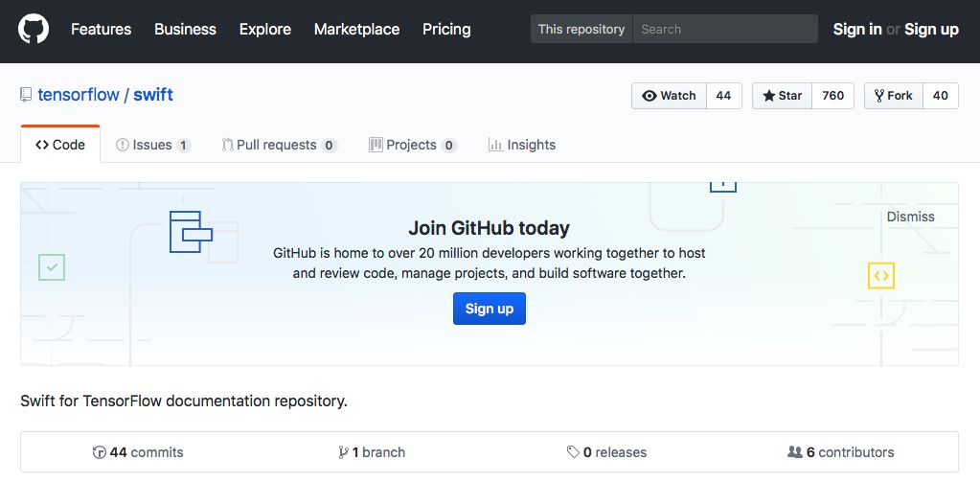Fork the swift repository
Image resolution: width=980 pixels, height=482 pixels.
[x=892, y=96]
